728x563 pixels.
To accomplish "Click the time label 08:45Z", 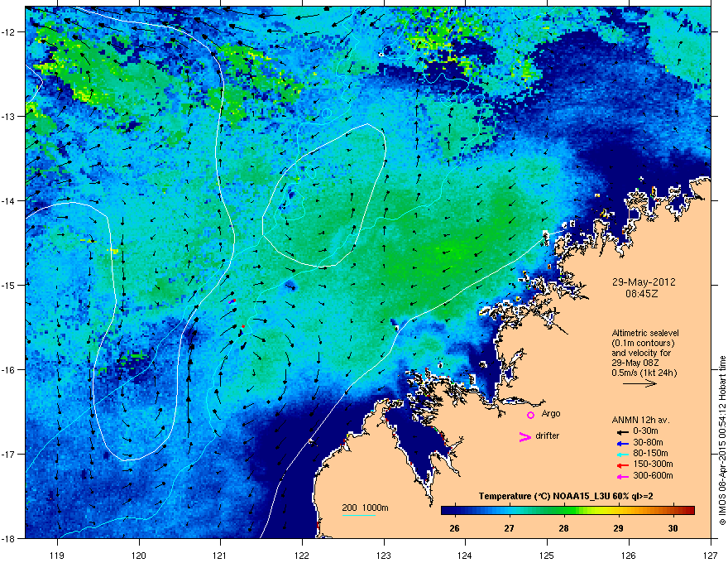I will coord(641,294).
